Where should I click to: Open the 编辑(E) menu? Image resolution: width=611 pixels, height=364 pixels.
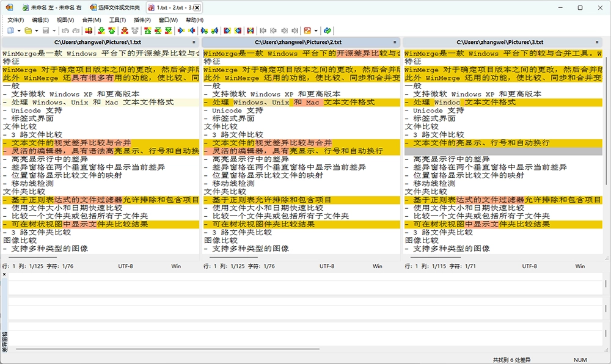(40, 20)
